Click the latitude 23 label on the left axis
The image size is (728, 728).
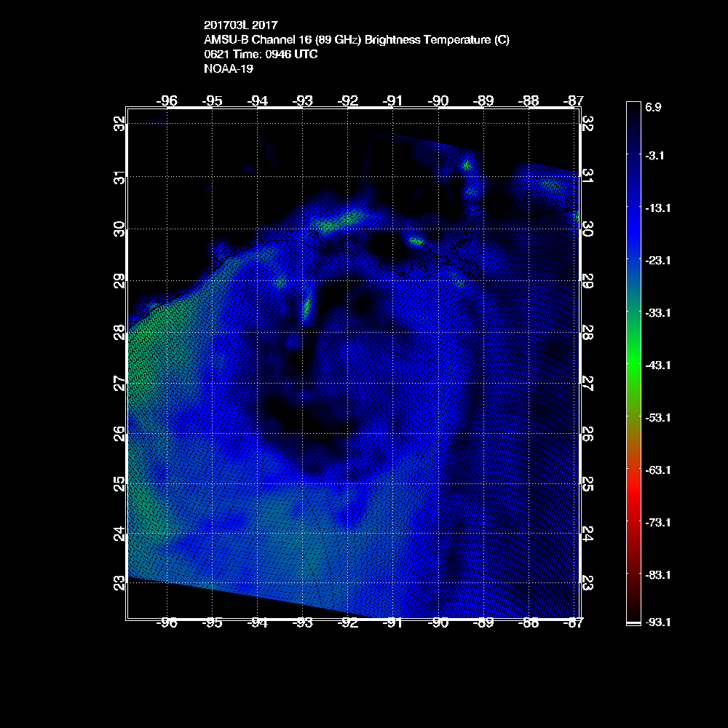(119, 582)
